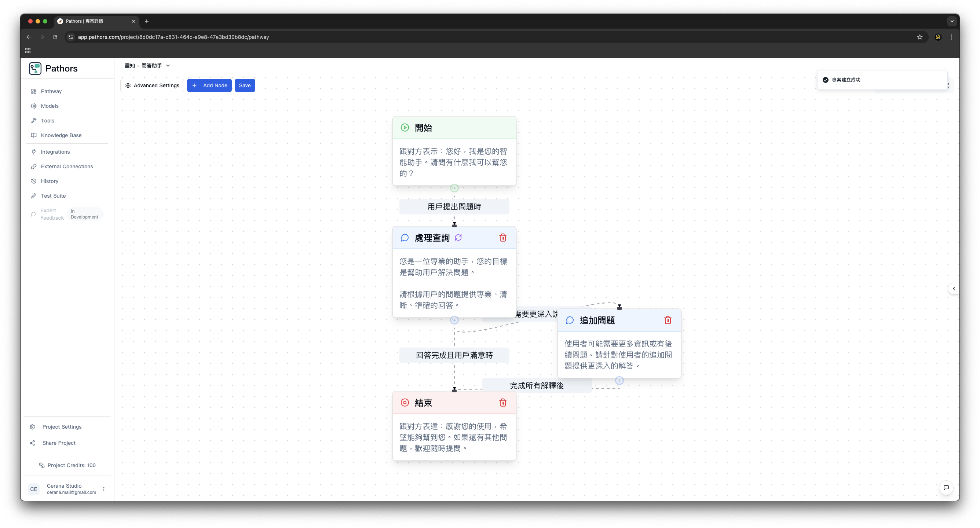This screenshot has width=980, height=528.
Task: Bookmark the page using the star icon
Action: tap(919, 37)
